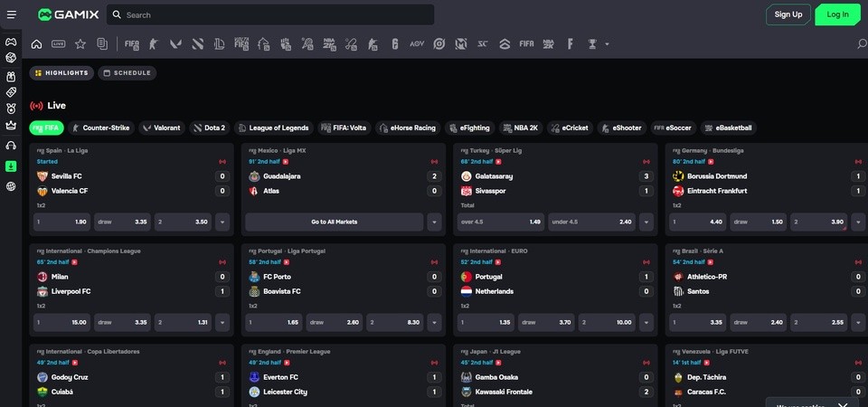Select the AOV icon in toolbar
This screenshot has width=868, height=407.
click(x=417, y=44)
